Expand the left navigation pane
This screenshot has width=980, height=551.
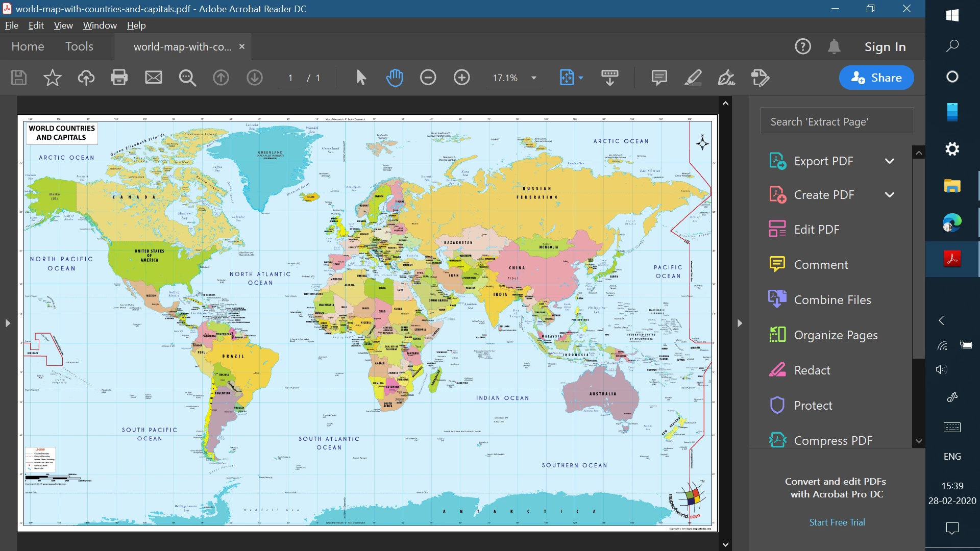coord(8,323)
